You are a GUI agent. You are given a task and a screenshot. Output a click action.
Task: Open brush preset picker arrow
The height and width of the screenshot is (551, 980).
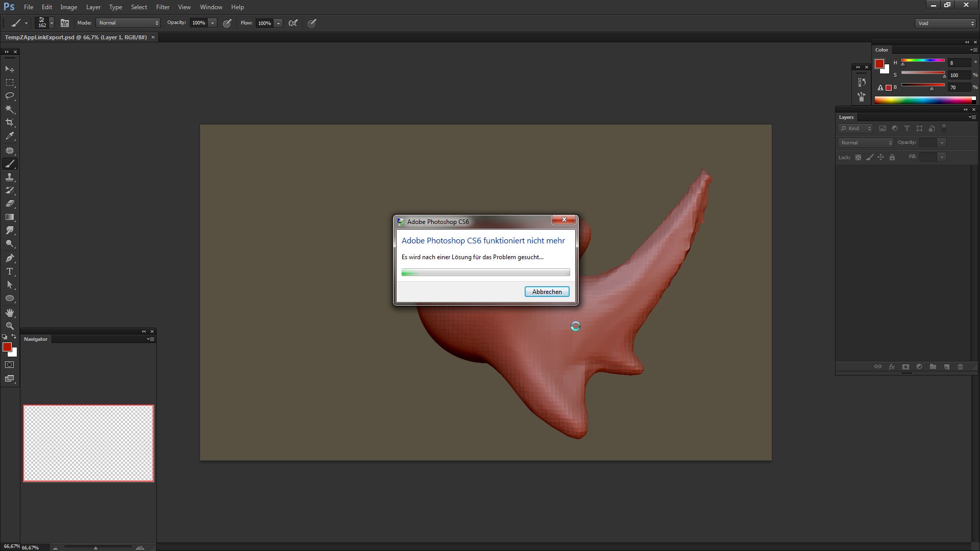52,23
